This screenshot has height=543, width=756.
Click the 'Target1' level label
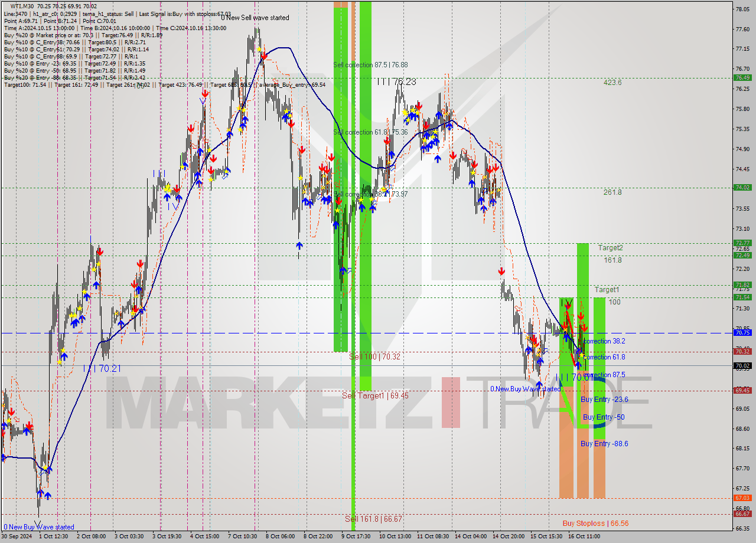607,290
